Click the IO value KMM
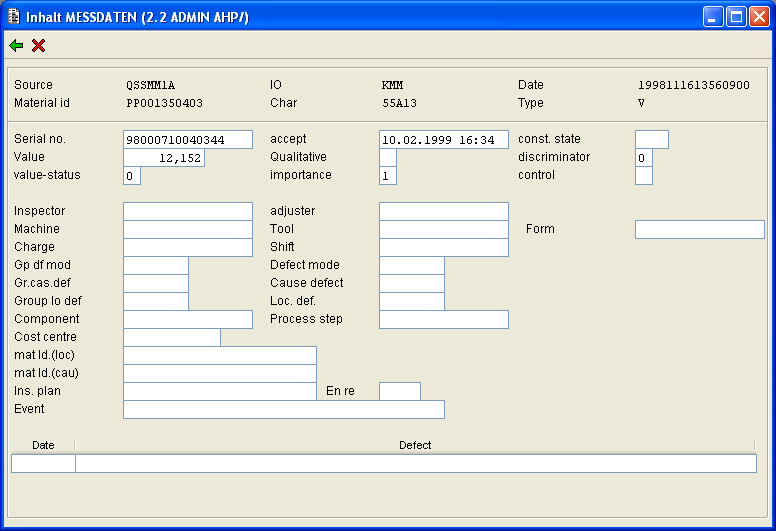The width and height of the screenshot is (776, 531). 392,86
